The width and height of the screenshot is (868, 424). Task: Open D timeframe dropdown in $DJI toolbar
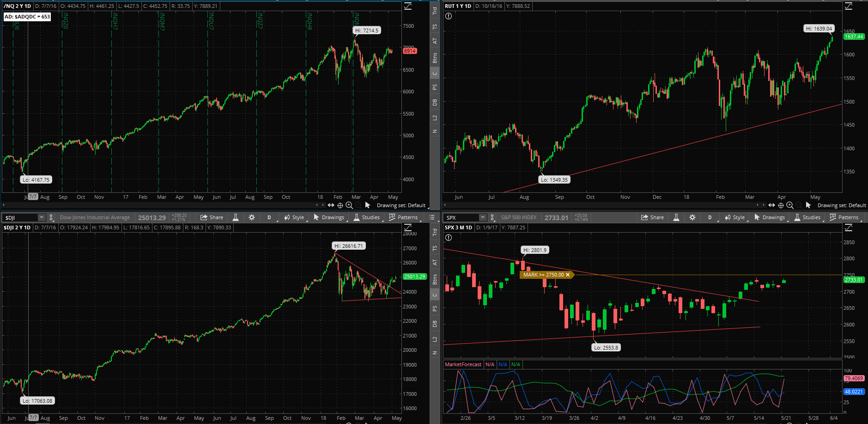(x=269, y=217)
